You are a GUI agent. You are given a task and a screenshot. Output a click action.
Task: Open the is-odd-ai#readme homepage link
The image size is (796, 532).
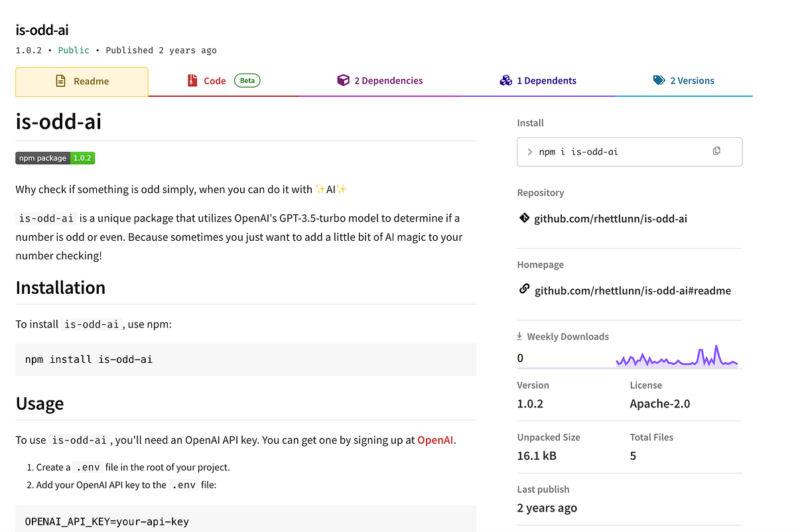633,291
